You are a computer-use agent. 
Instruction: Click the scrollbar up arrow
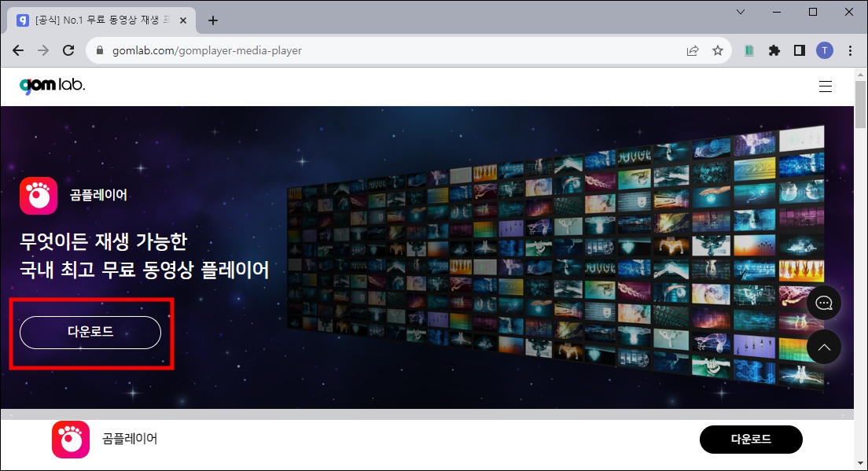[859, 74]
